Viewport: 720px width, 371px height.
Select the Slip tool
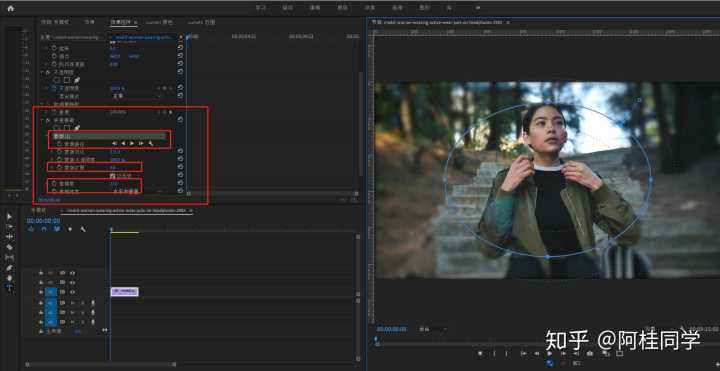click(x=10, y=257)
